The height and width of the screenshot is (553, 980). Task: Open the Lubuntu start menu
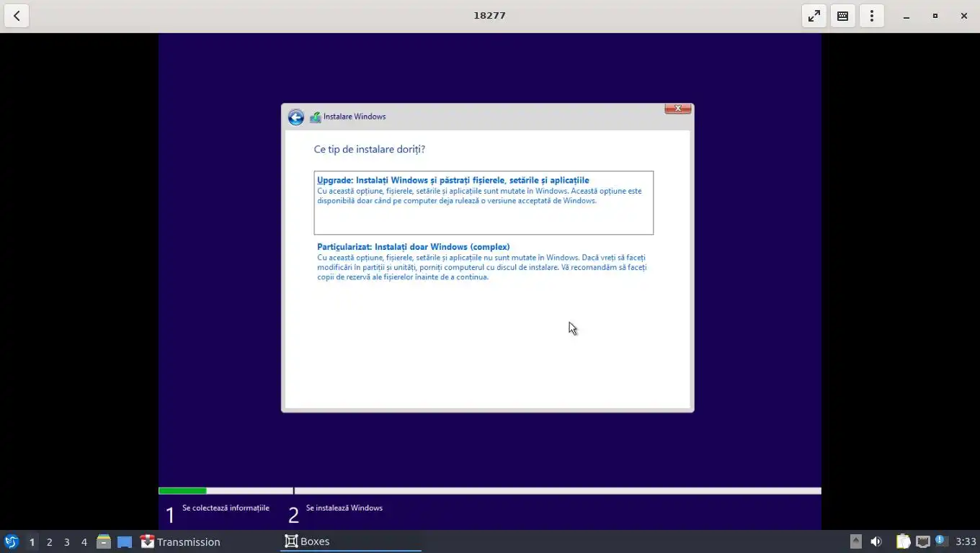pyautogui.click(x=12, y=541)
